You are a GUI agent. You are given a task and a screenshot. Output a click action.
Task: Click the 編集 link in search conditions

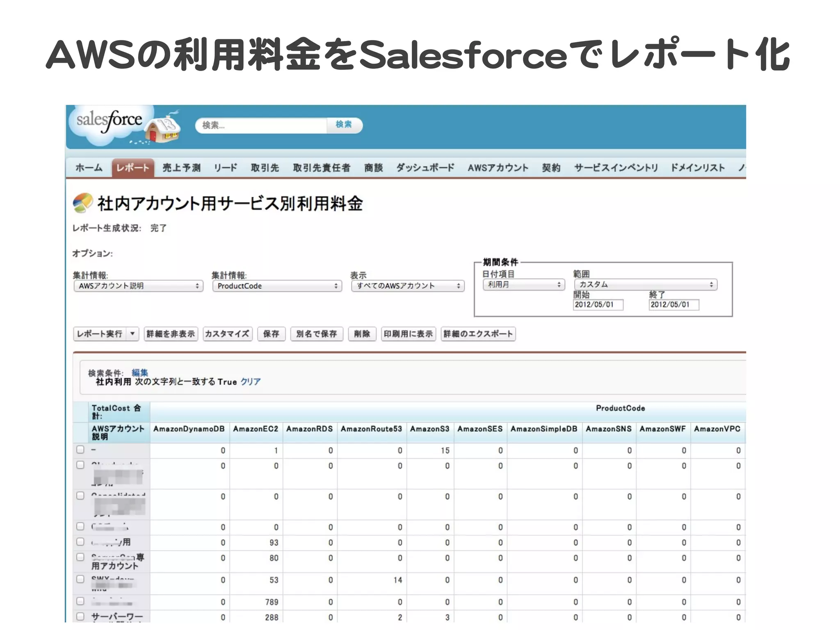point(140,372)
